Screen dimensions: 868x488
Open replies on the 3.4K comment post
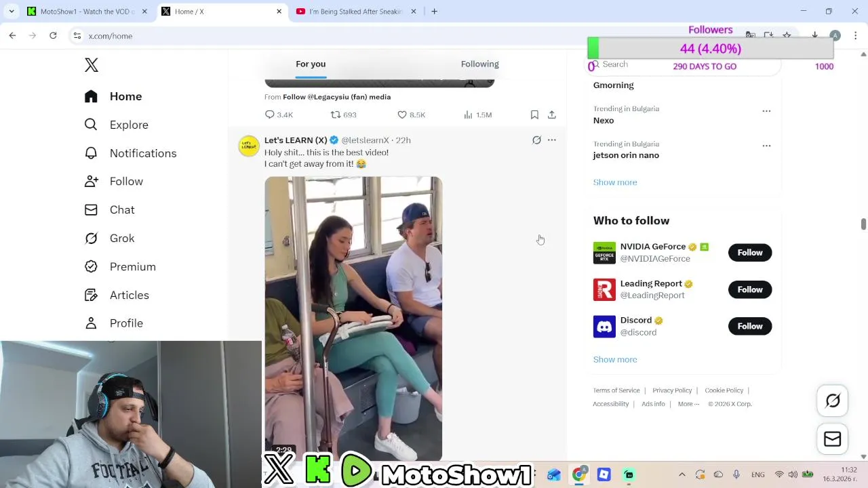(279, 115)
